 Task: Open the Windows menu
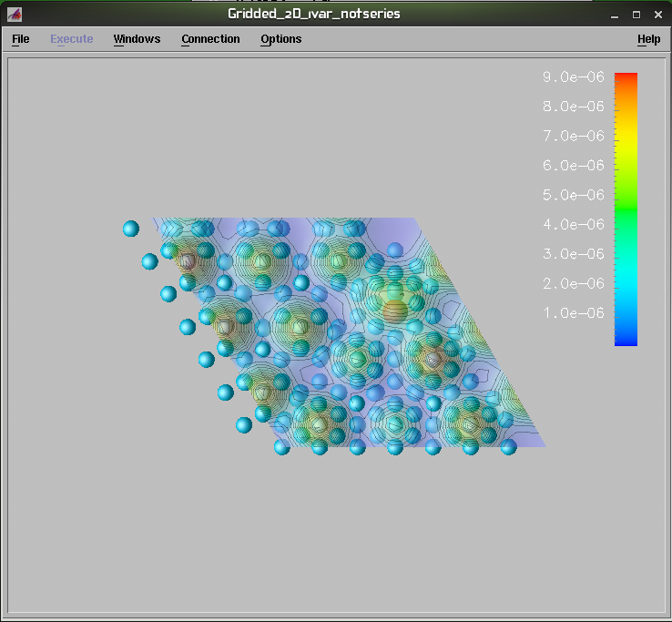point(137,39)
